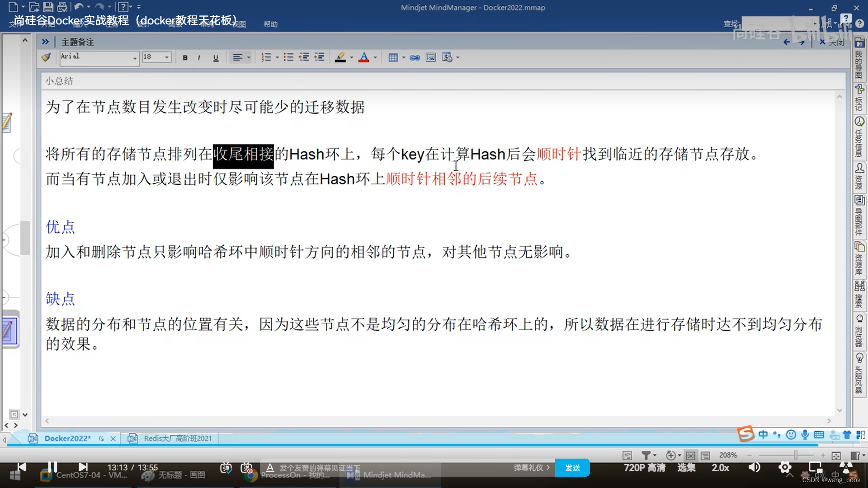Toggle bold formatting
The width and height of the screenshot is (868, 488).
tap(185, 57)
